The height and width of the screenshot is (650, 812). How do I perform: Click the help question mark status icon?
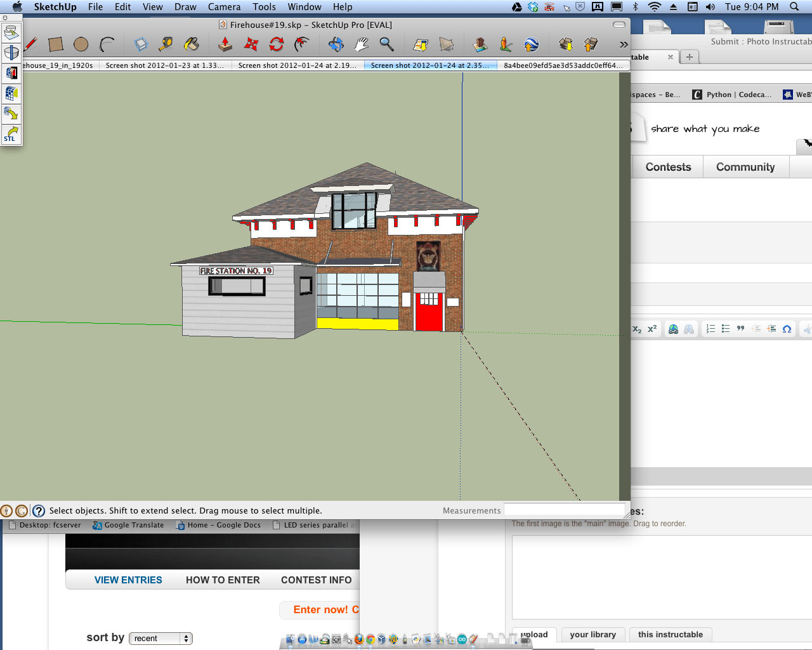pyautogui.click(x=38, y=511)
